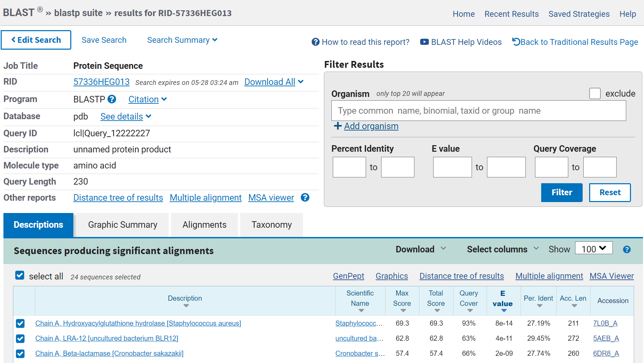Image resolution: width=644 pixels, height=363 pixels.
Task: Sort by Per. Ident column arrow
Action: (539, 306)
